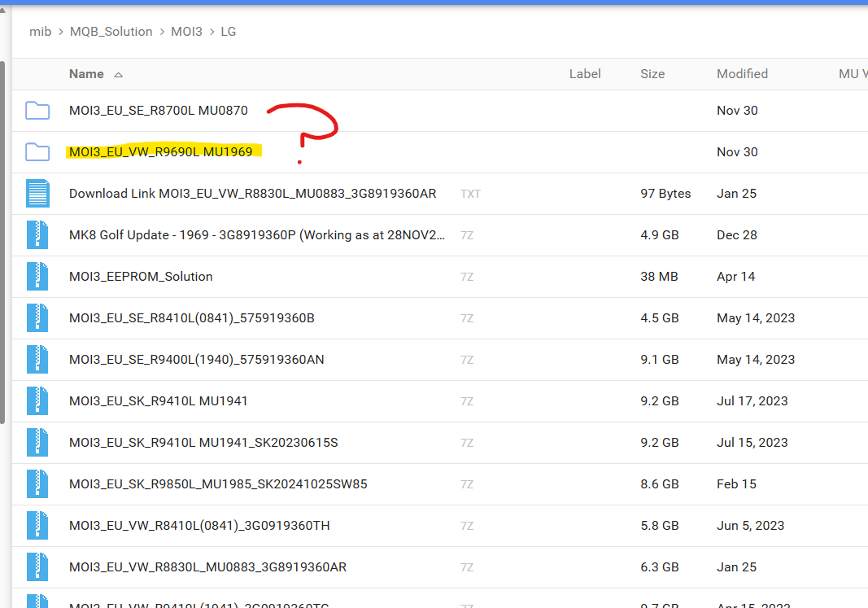Navigate to the mib breadcrumb folder
The image size is (868, 608).
pyautogui.click(x=40, y=32)
